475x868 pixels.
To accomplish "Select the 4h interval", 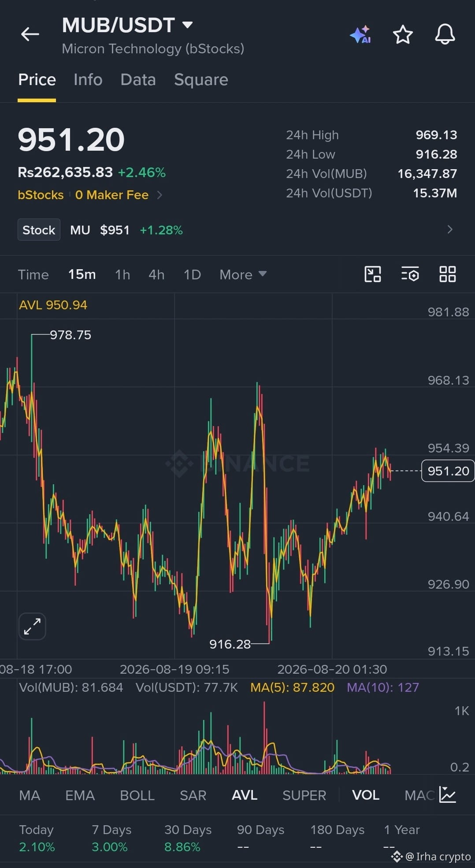I will pyautogui.click(x=156, y=274).
